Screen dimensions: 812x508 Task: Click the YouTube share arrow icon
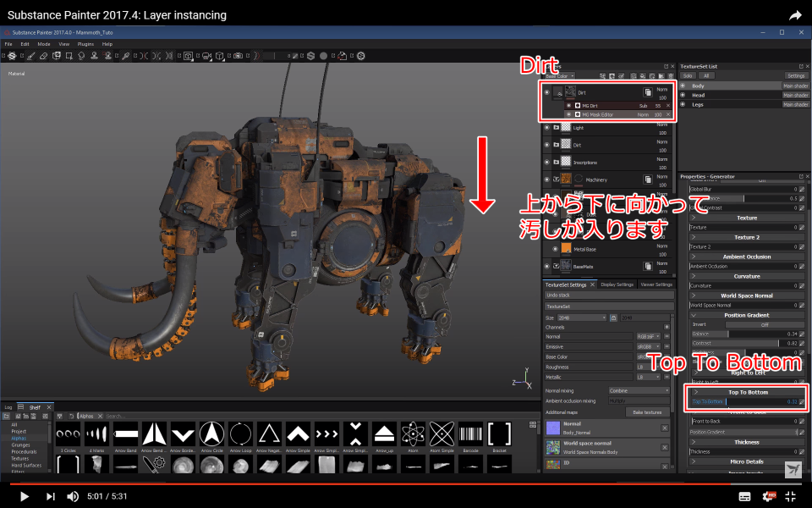(x=795, y=15)
